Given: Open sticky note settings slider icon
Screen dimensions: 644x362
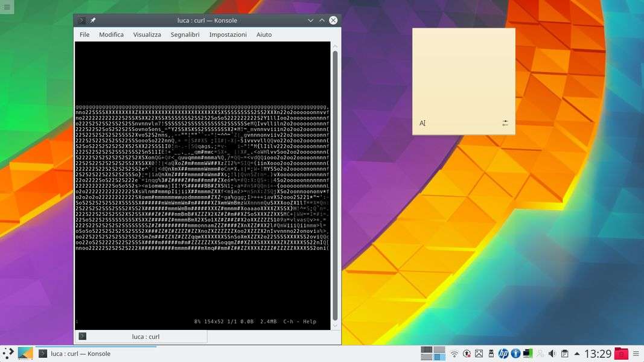Looking at the screenshot, I should [505, 123].
